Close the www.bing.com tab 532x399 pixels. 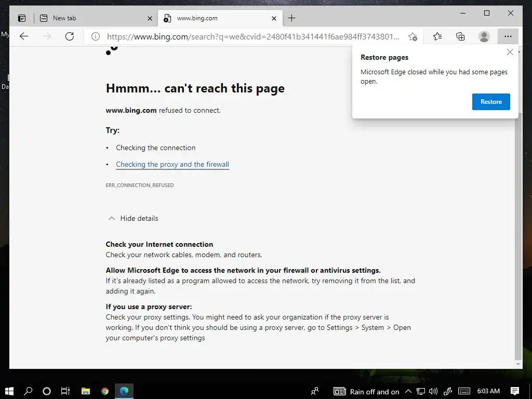(x=274, y=18)
